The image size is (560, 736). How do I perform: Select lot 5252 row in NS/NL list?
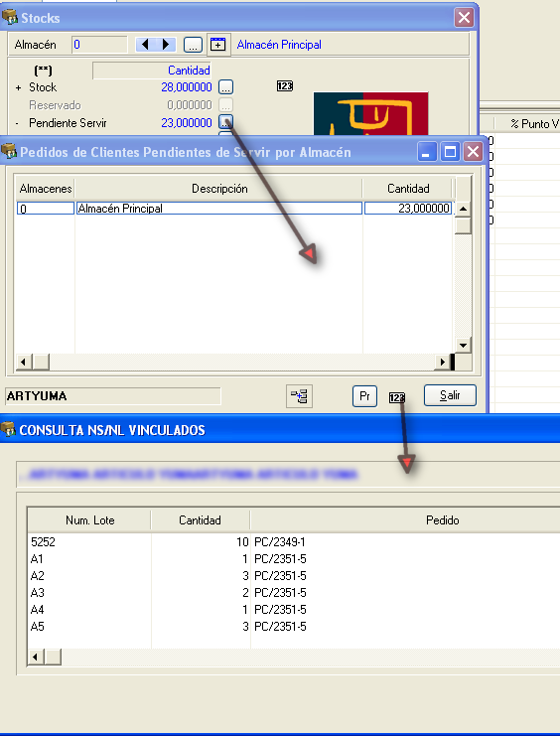tap(293, 542)
